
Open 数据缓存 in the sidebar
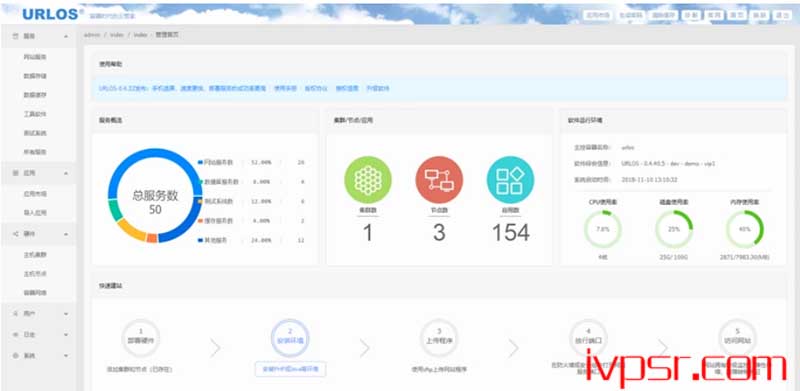pos(35,95)
